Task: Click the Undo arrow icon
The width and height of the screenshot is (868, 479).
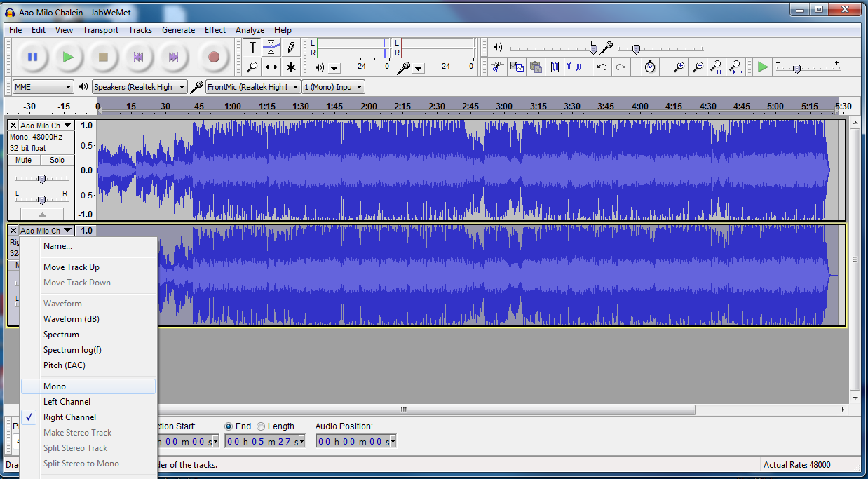Action: (602, 67)
